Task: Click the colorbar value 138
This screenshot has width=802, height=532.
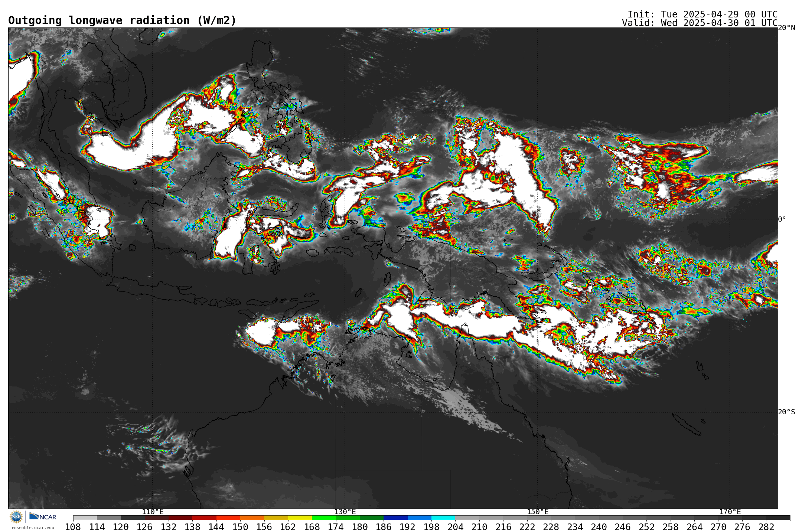Action: click(192, 527)
